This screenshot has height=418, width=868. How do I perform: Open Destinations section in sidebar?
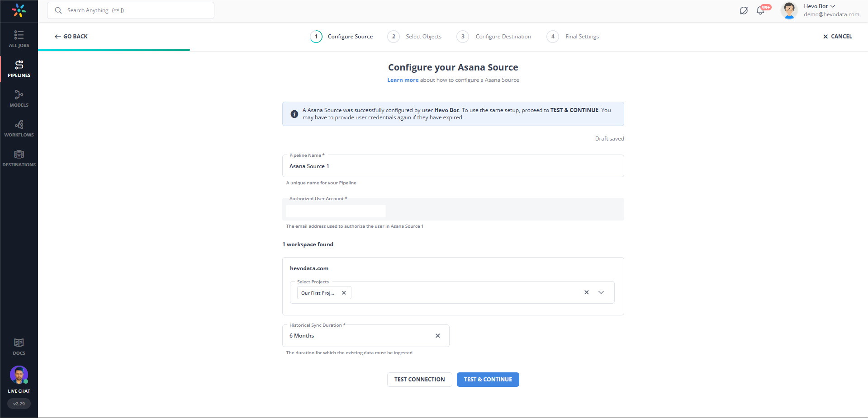[x=19, y=158]
